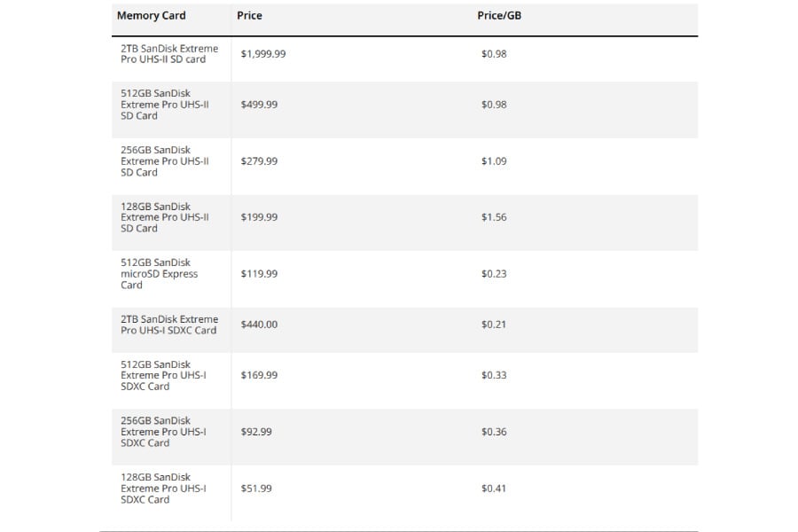Select the 512GB Extreme Pro UHS-I SDXC name
This screenshot has width=798, height=532.
click(164, 375)
